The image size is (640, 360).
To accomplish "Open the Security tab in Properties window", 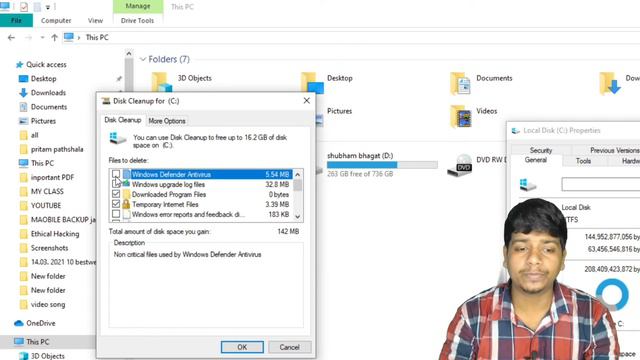I will (x=541, y=150).
